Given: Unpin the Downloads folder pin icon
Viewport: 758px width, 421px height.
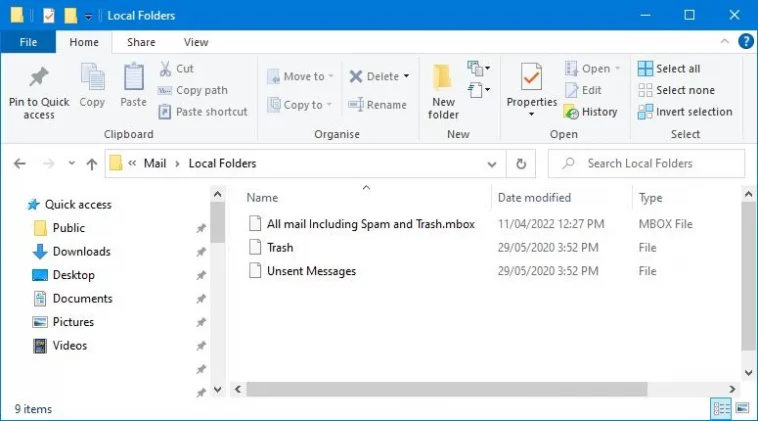Looking at the screenshot, I should tap(201, 252).
